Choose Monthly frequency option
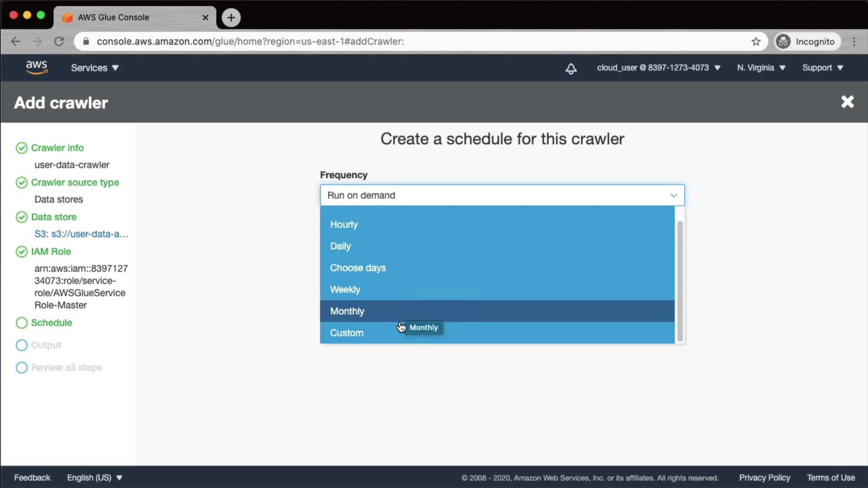Viewport: 868px width, 488px height. [347, 311]
